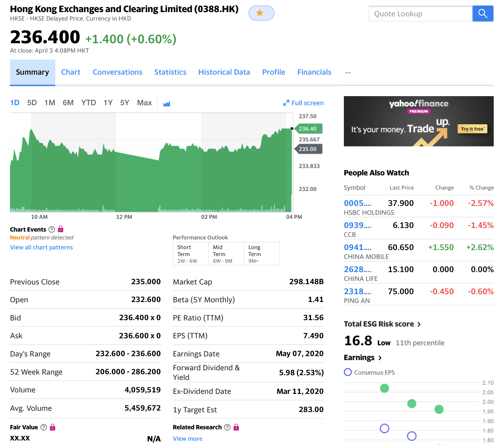Viewport: 504px width, 445px height.
Task: Open the Chart tab
Action: click(x=71, y=72)
